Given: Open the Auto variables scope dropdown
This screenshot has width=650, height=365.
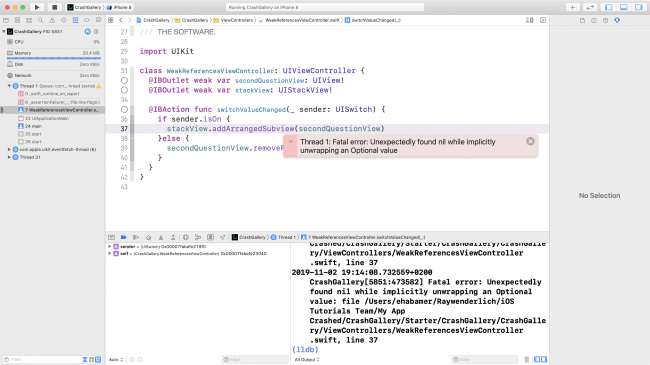Looking at the screenshot, I should 116,360.
